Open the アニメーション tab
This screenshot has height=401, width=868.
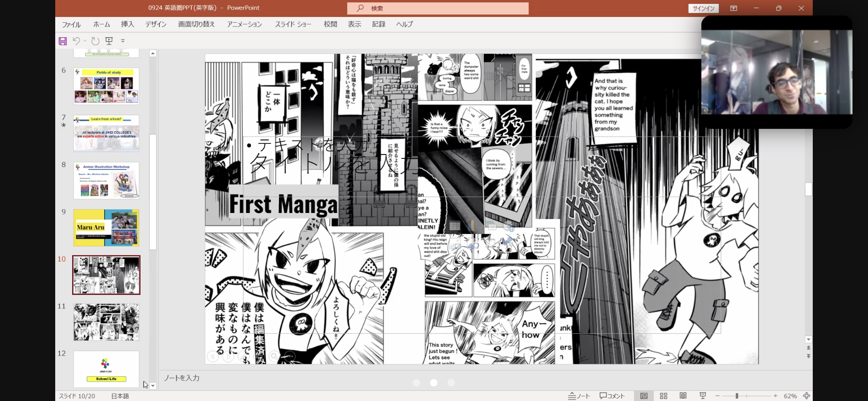point(245,24)
